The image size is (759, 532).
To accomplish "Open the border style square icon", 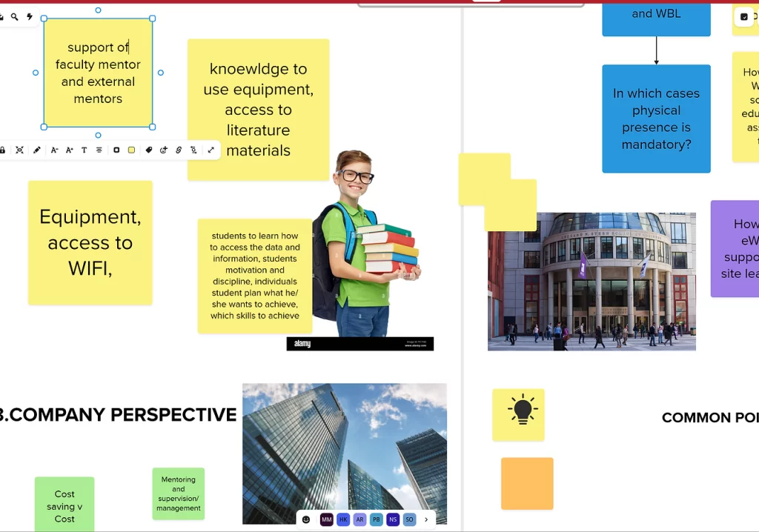I will [116, 150].
